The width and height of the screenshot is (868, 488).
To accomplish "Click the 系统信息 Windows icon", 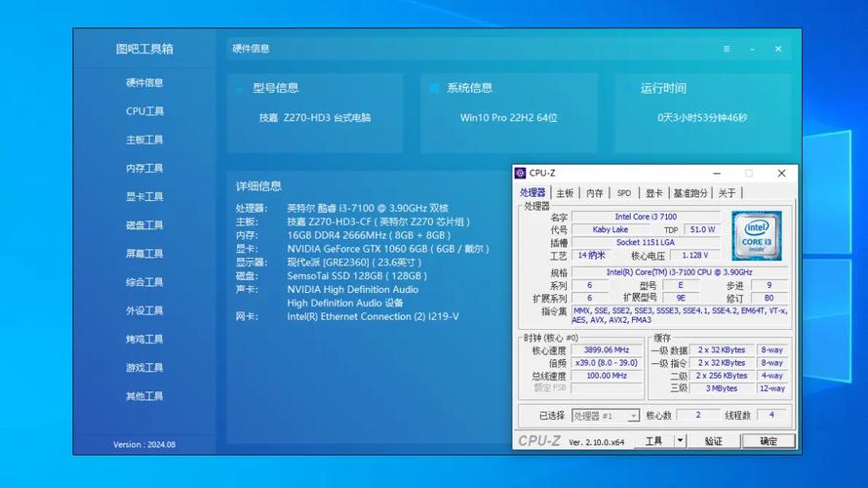I will (434, 88).
